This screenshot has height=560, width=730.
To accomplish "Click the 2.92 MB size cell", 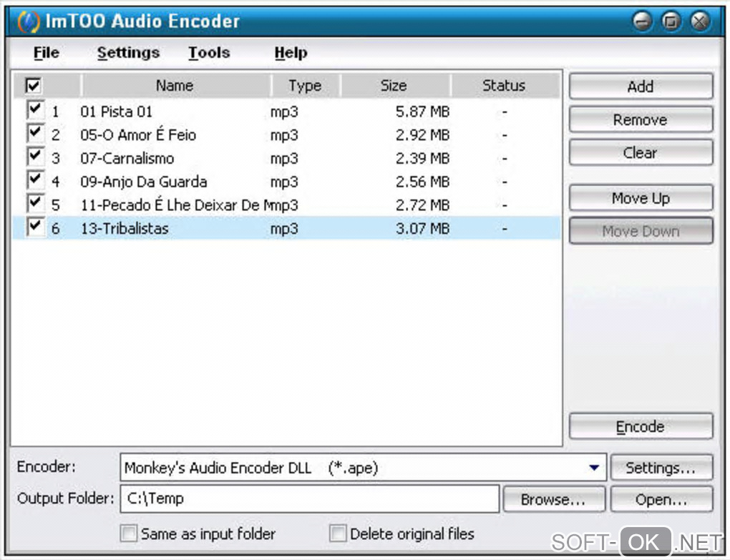I will click(423, 135).
